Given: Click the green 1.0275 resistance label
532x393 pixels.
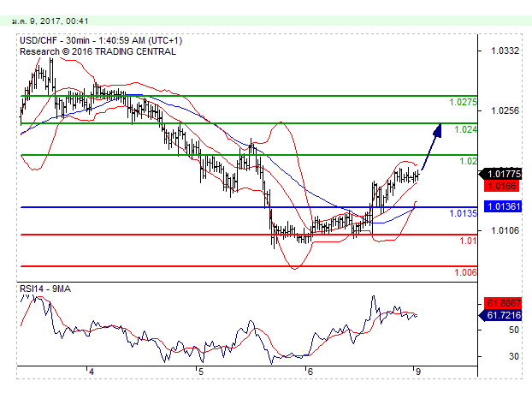Looking at the screenshot, I should tap(463, 102).
